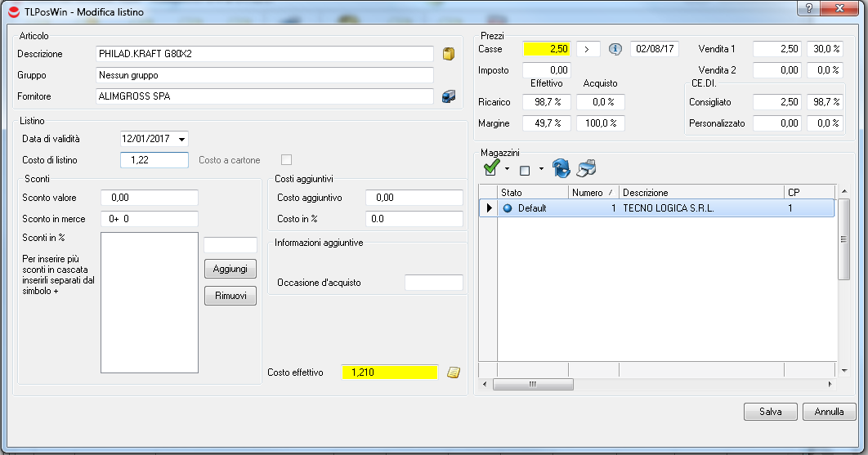Click the supplier truck icon beside Fornitore
868x455 pixels.
pos(448,96)
